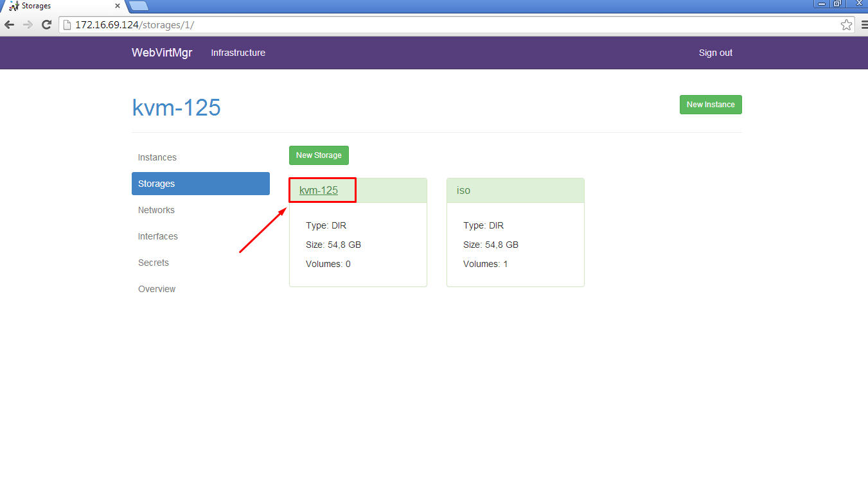Click 'Size: 54,8 GB' in iso card
This screenshot has height=477, width=868.
coord(491,245)
